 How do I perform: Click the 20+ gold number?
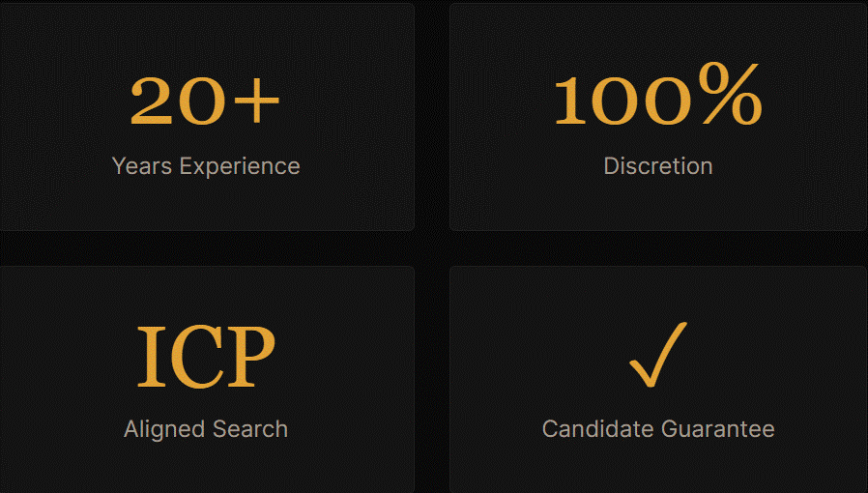coord(205,101)
